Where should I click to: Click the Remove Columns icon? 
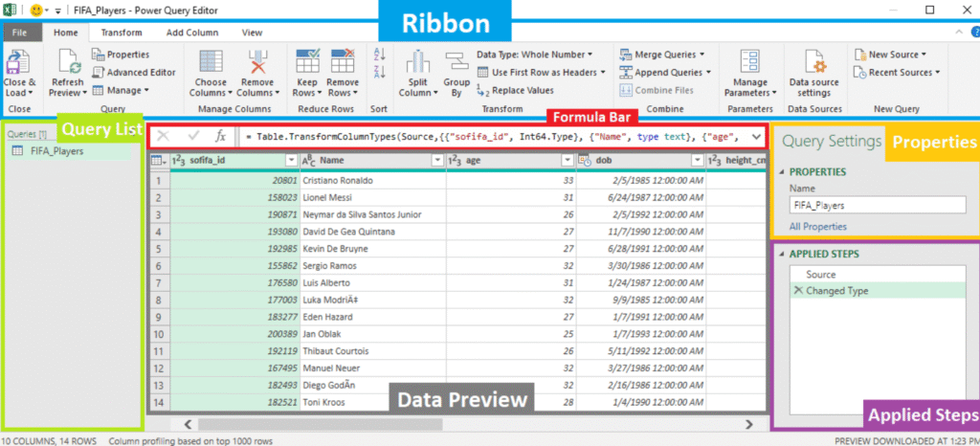[x=258, y=62]
